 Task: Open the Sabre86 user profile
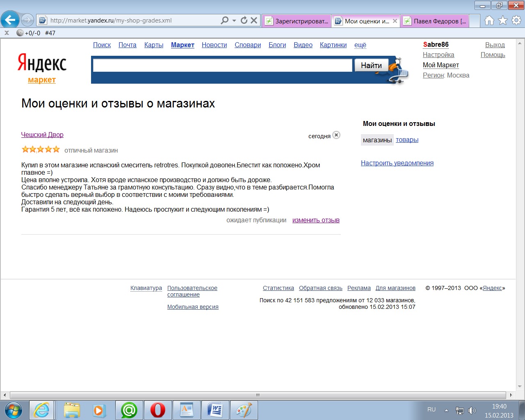(436, 44)
